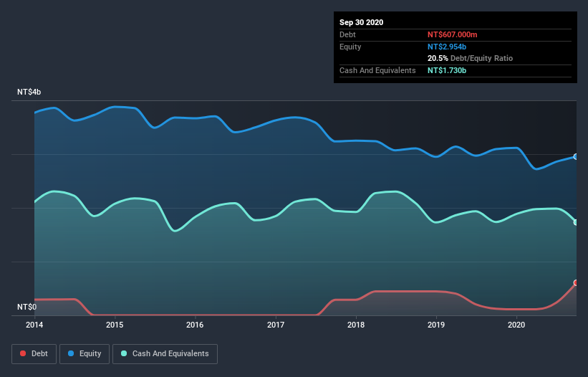Select the 2018 x-axis label
The width and height of the screenshot is (588, 377).
tap(356, 325)
